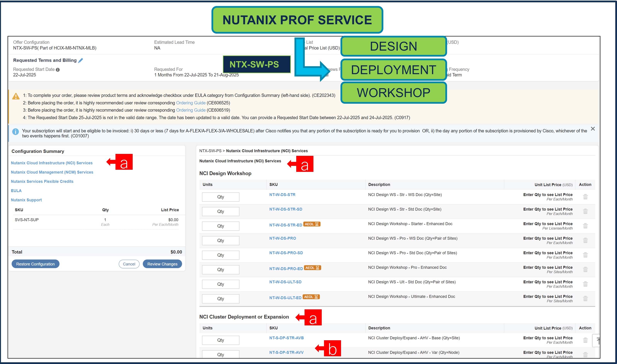
Task: Focus Qty field for NT-S-DP-STR-AVV
Action: tap(221, 354)
